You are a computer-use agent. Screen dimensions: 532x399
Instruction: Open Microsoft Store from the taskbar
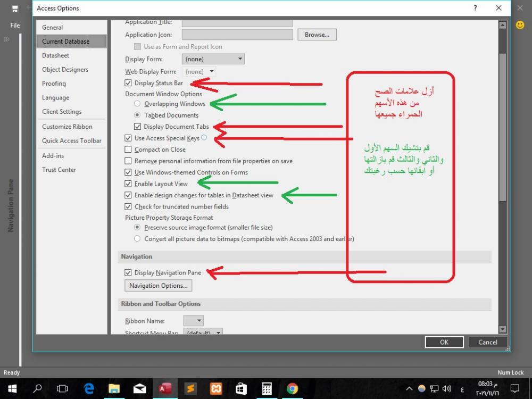point(241,388)
